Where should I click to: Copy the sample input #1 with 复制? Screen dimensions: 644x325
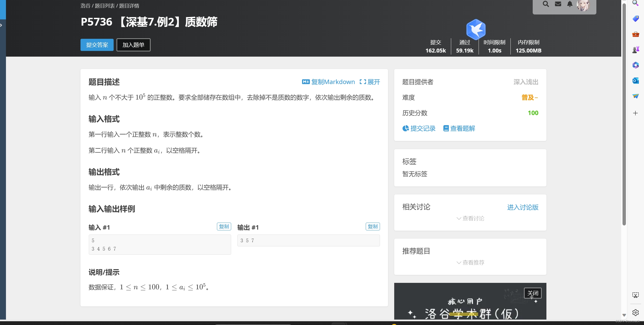point(224,226)
